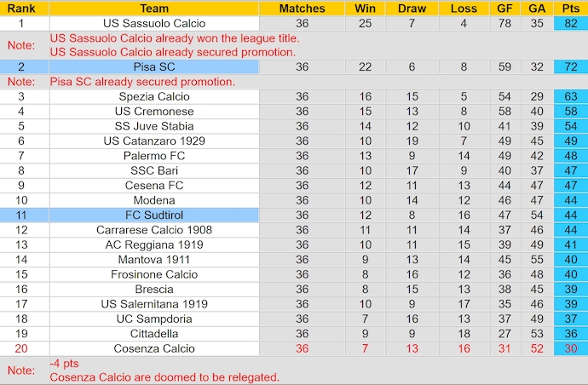Sort by the Matches column header
This screenshot has width=588, height=385.
(x=302, y=9)
